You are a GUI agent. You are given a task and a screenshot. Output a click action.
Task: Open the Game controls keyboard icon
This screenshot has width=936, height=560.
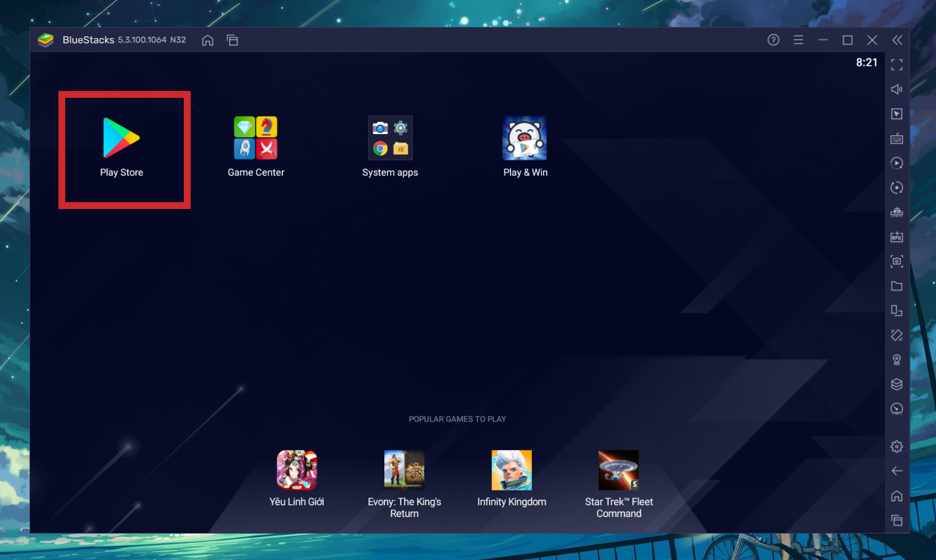[897, 139]
